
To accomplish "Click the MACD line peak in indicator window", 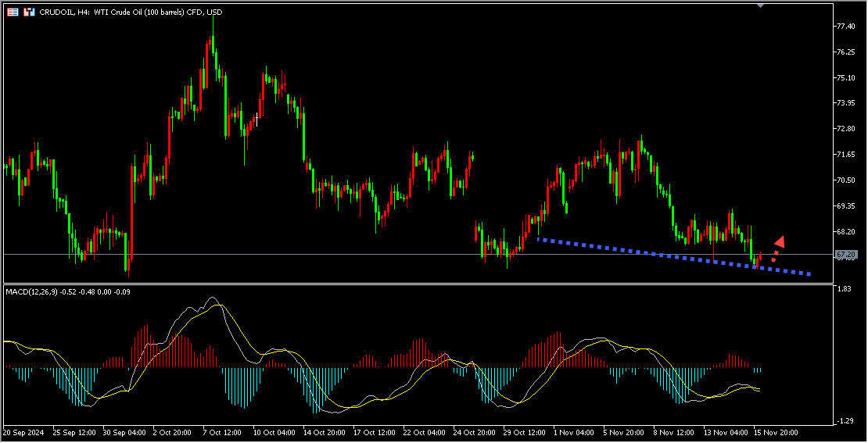I will click(212, 298).
